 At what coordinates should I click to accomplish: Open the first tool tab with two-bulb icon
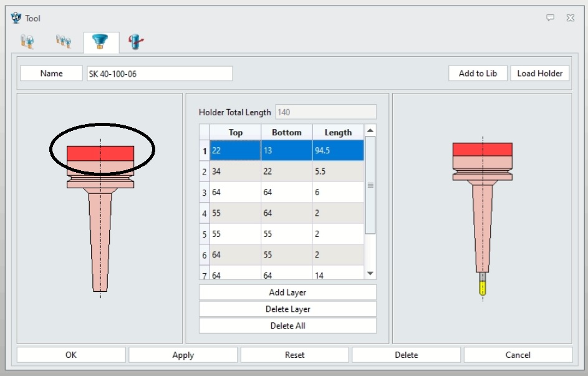(27, 42)
